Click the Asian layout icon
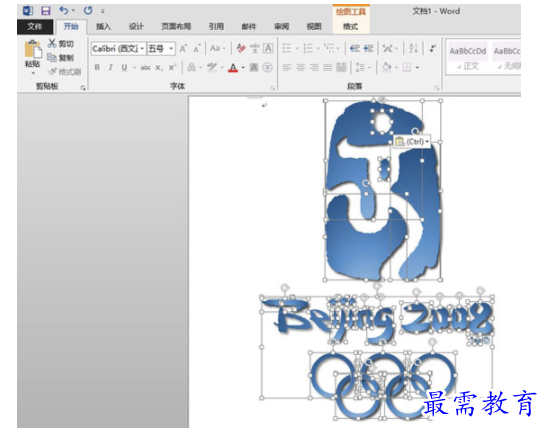545x435 pixels. [x=387, y=48]
